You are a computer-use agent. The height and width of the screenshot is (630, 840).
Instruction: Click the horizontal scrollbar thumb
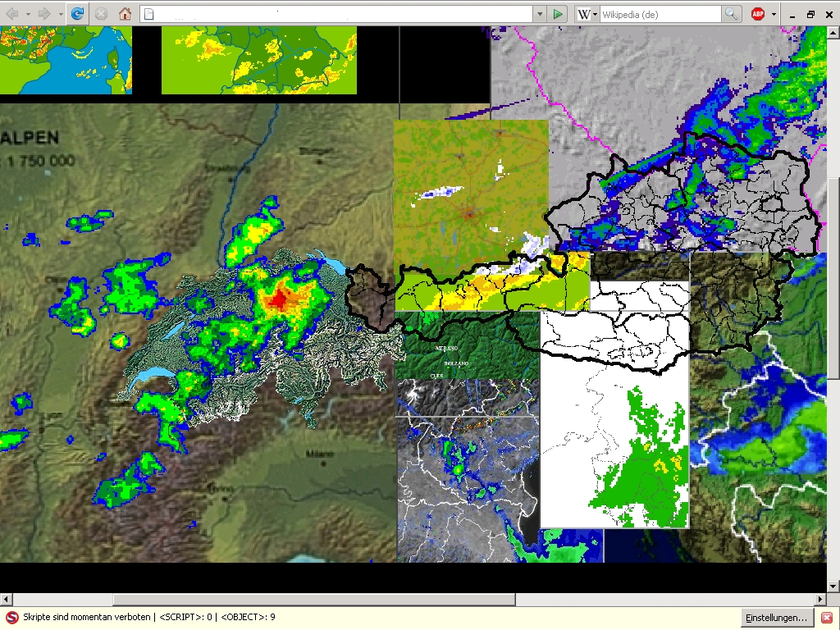[x=314, y=599]
